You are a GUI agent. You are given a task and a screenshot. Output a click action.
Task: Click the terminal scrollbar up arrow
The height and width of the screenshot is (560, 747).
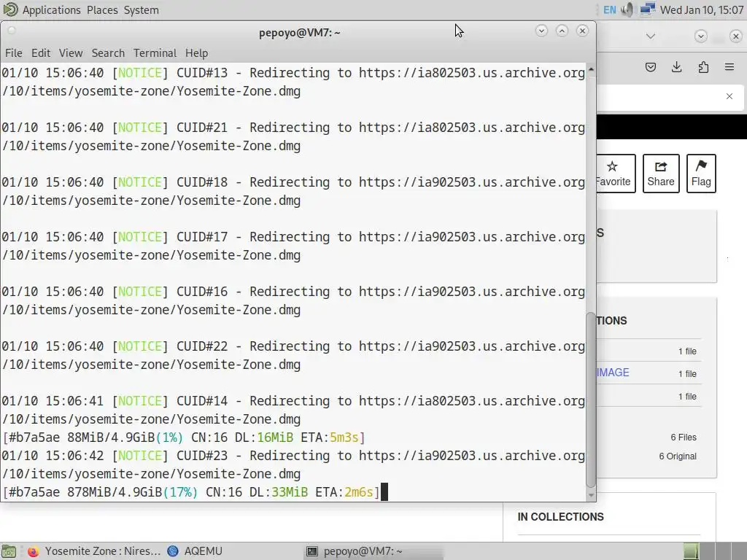click(591, 69)
